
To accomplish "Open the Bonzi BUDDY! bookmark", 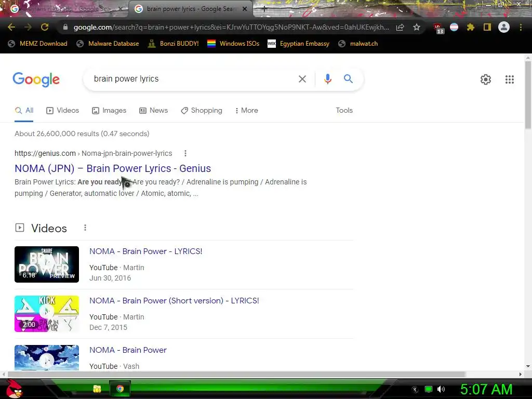I will (174, 44).
